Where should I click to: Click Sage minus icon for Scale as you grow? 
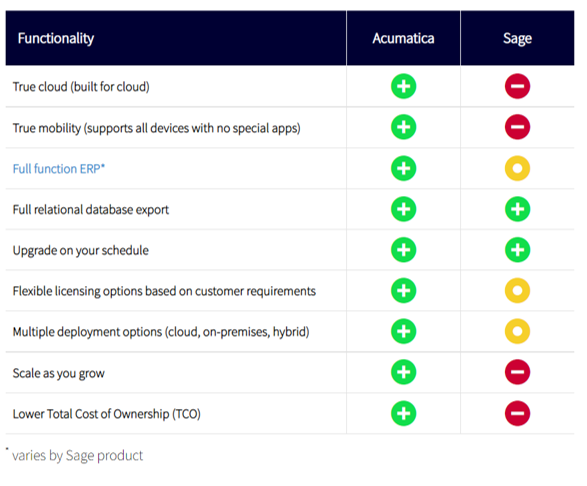[x=517, y=372]
